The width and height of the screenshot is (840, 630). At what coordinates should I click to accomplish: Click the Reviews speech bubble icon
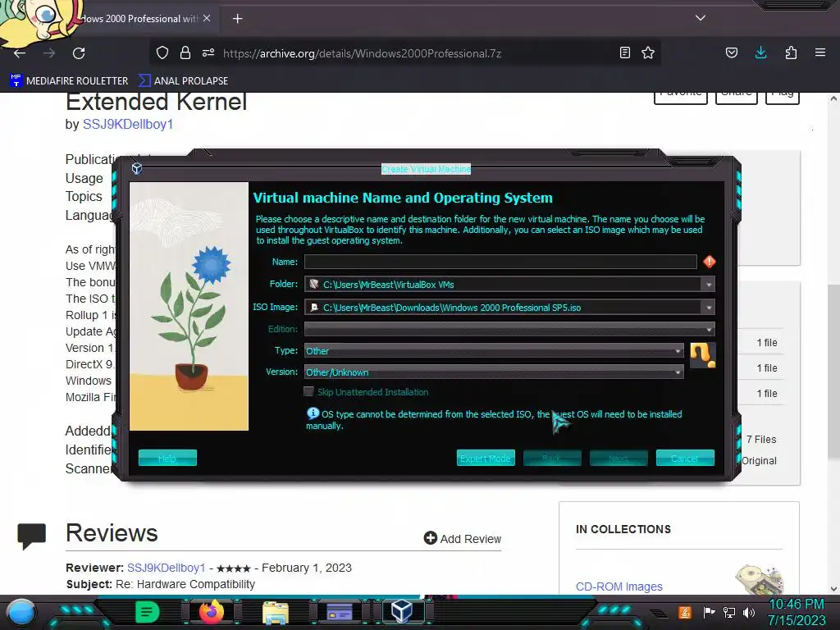point(32,536)
